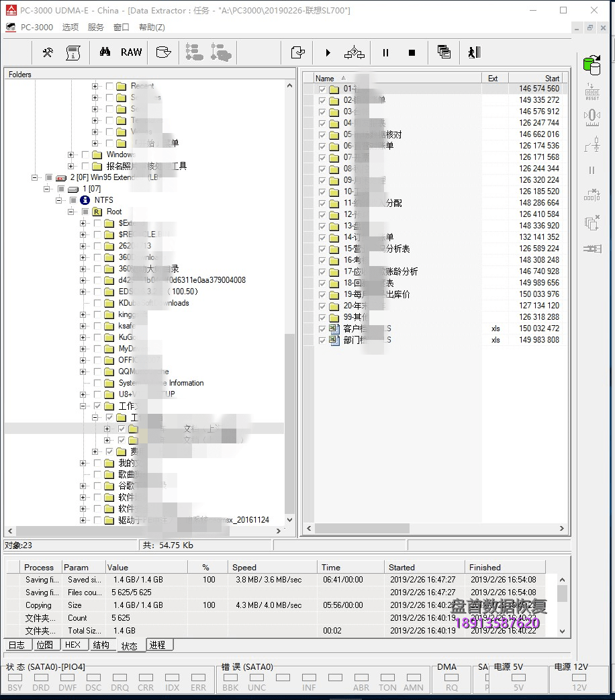
Task: Expand the KuG folder node
Action: pyautogui.click(x=83, y=337)
